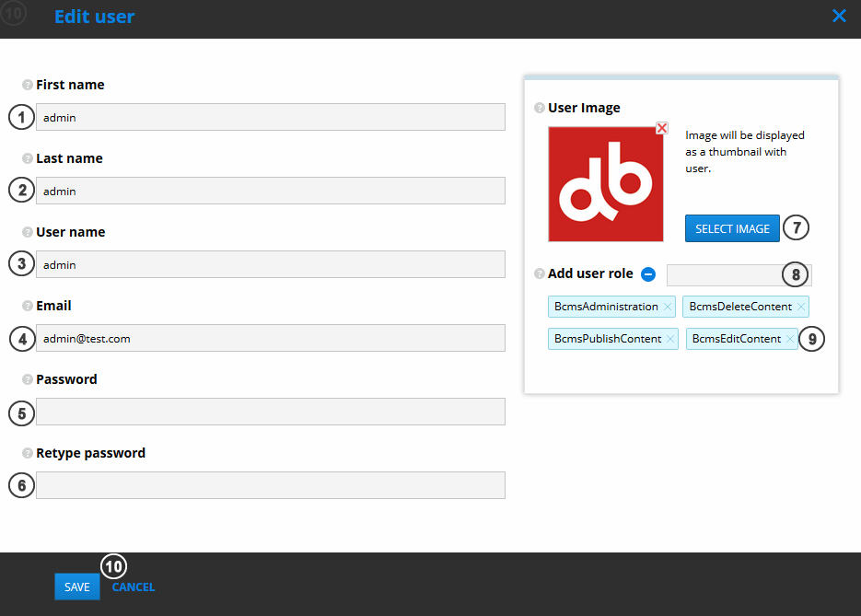
Task: Collapse the Add user role input
Action: pyautogui.click(x=648, y=274)
